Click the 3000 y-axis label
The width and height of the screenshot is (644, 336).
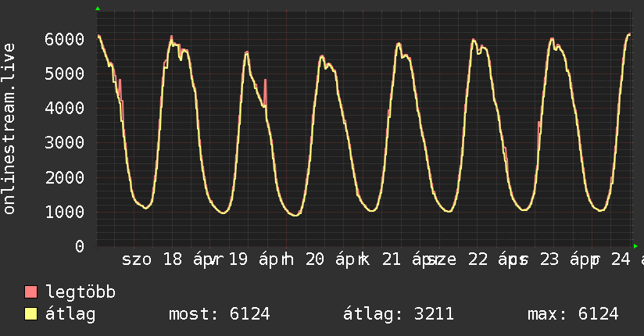click(x=65, y=143)
